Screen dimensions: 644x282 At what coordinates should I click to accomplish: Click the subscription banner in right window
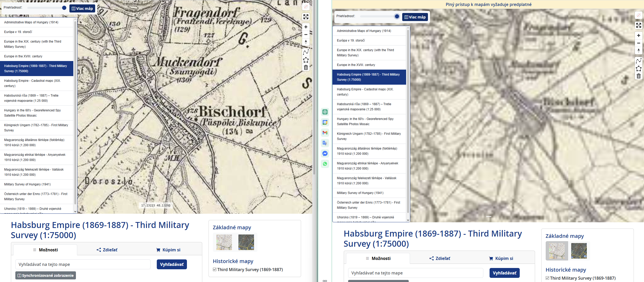pyautogui.click(x=488, y=4)
